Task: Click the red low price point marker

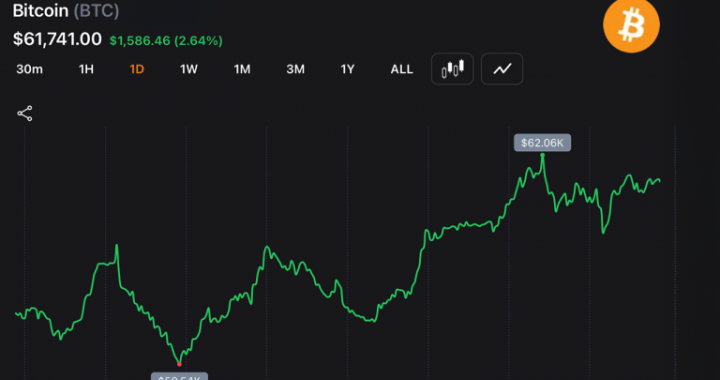Action: coord(179,364)
